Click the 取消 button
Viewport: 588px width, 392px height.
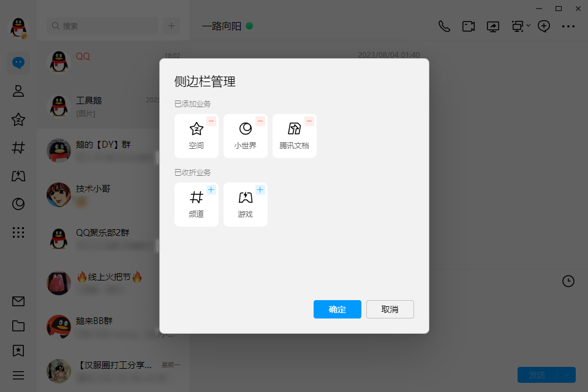pyautogui.click(x=390, y=309)
